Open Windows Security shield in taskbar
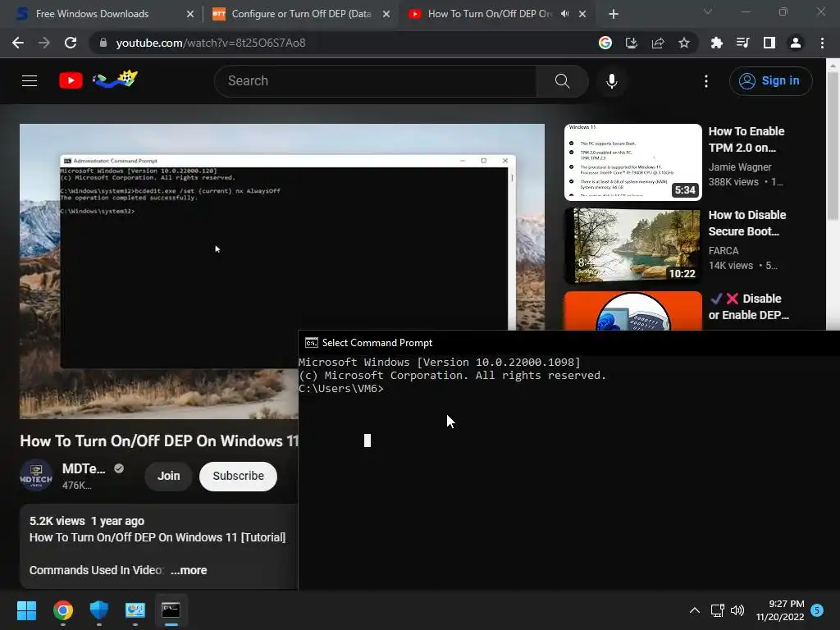Image resolution: width=840 pixels, height=630 pixels. 99,609
